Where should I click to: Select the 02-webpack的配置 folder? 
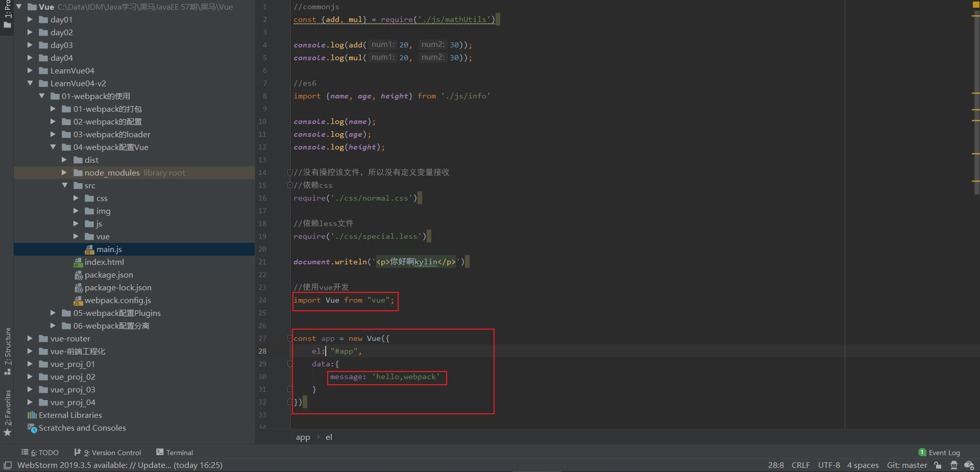(x=108, y=122)
